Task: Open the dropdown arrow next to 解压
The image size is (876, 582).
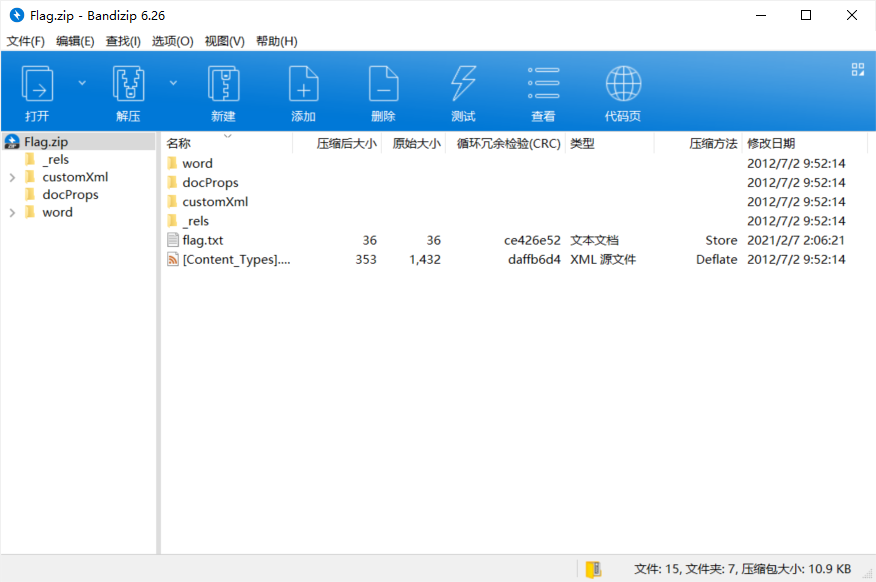Action: coord(173,83)
